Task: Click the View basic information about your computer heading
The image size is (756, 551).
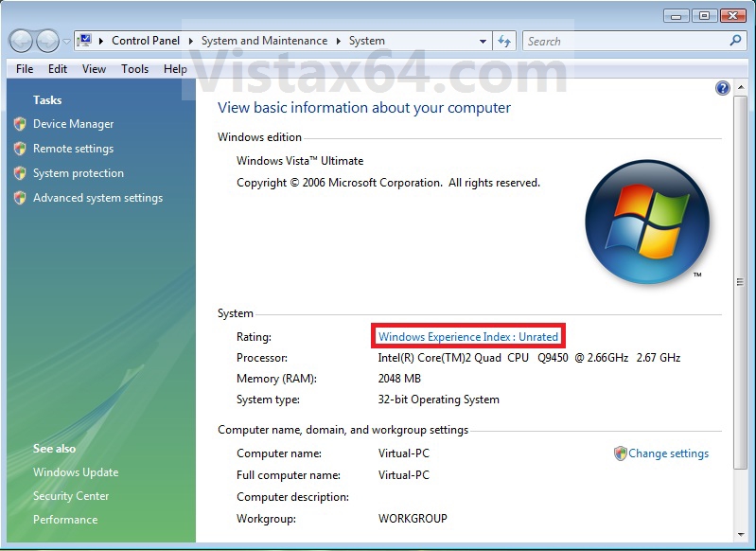Action: 364,108
